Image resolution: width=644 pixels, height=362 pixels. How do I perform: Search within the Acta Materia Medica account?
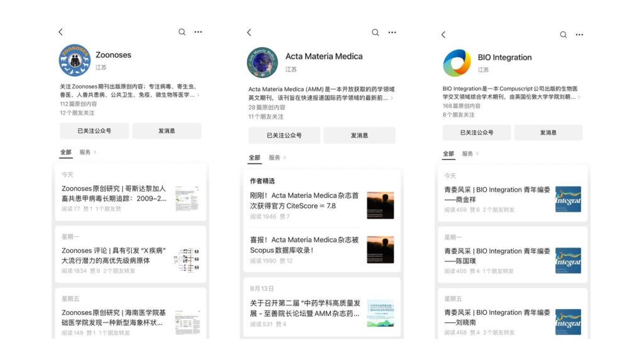click(375, 33)
